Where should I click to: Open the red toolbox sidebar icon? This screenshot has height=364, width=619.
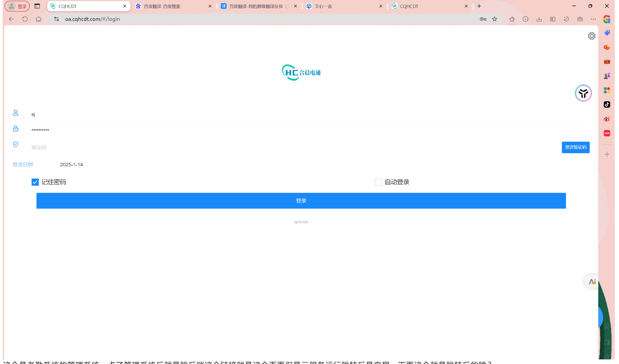pos(607,61)
